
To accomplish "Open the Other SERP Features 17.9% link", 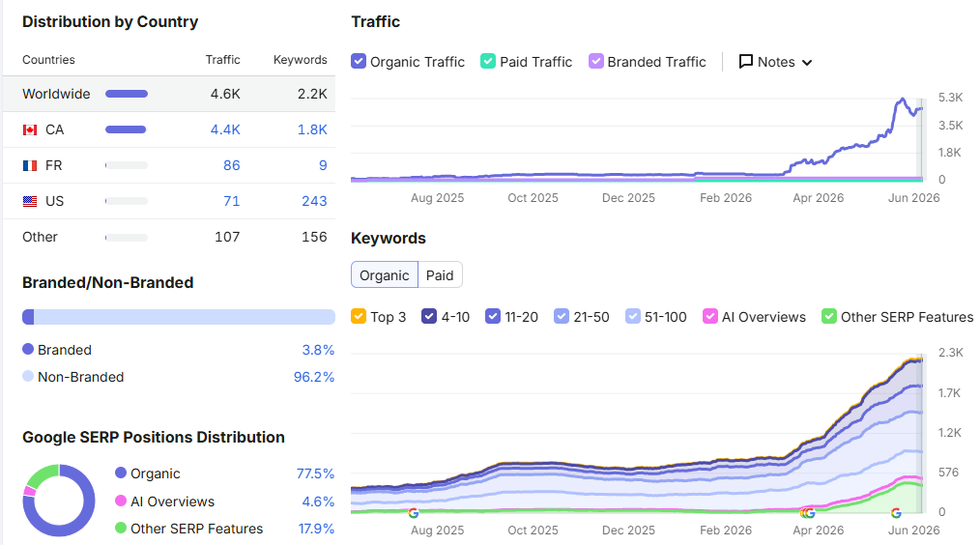I will tap(316, 529).
